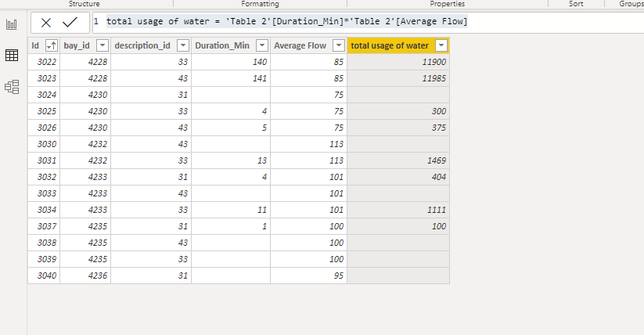Click cell with Id 3024
Screen dimensions: 644x335
point(44,95)
